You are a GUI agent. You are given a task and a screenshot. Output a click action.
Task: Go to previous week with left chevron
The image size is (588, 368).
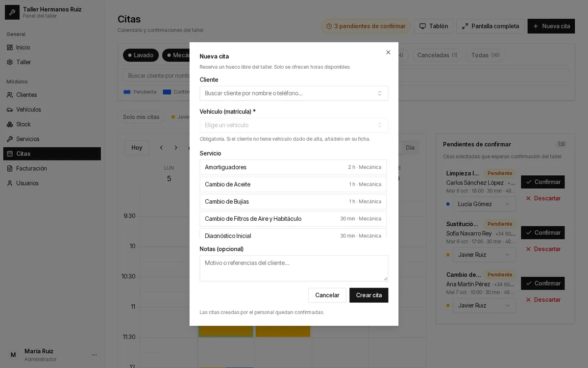161,148
